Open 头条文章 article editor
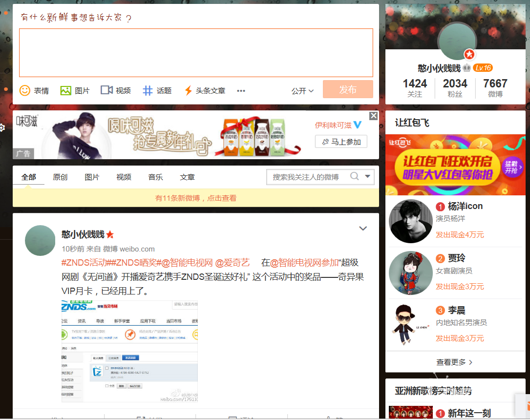530x420 pixels. click(x=205, y=90)
